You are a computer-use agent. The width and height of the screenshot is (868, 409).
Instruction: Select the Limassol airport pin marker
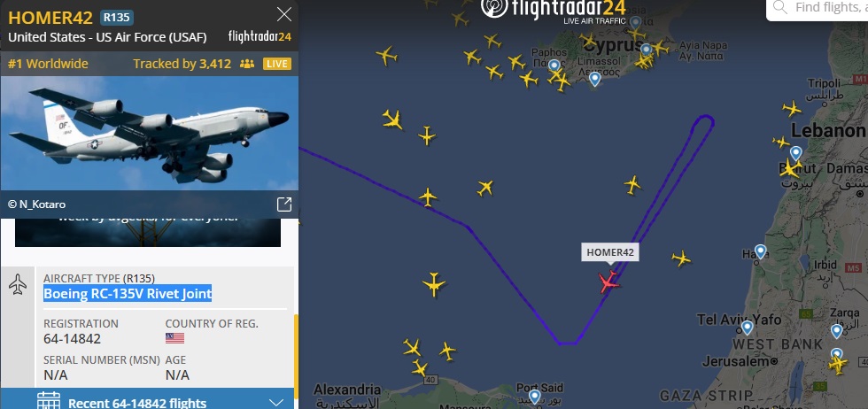pyautogui.click(x=594, y=79)
